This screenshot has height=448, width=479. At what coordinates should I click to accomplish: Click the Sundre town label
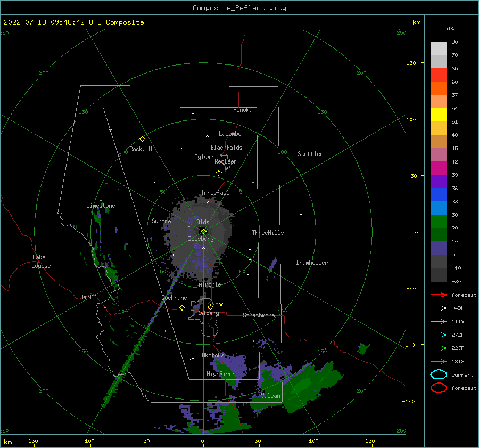(161, 221)
